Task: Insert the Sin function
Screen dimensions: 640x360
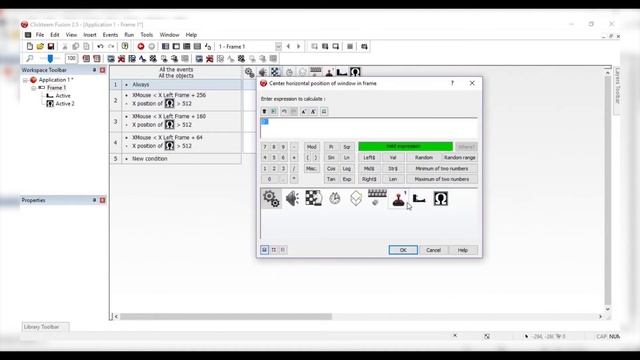Action: 331,158
